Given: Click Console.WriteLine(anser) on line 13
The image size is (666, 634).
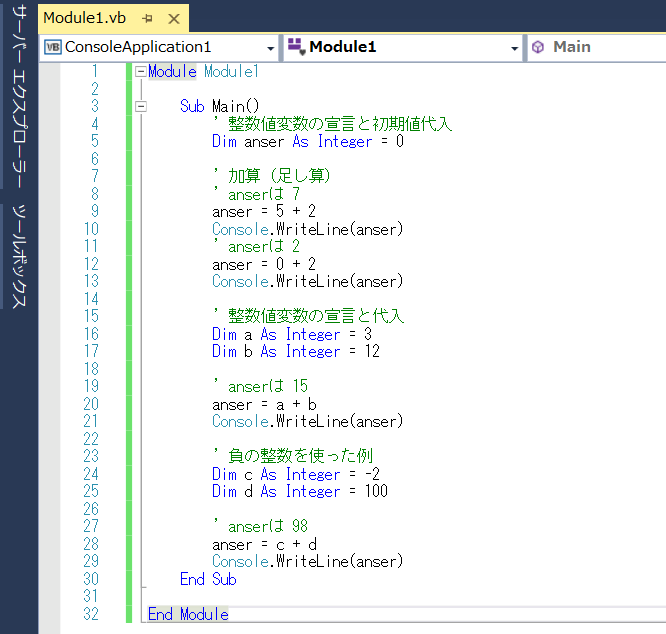Looking at the screenshot, I should (x=308, y=281).
